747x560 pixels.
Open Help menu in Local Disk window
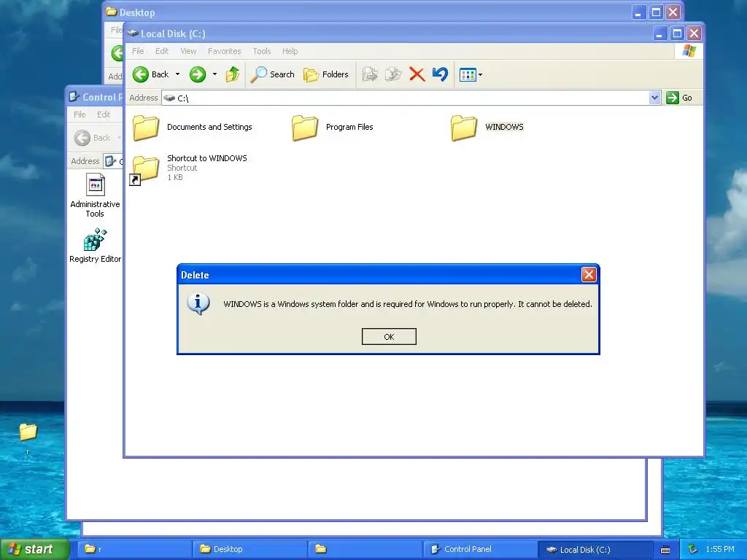click(x=290, y=51)
